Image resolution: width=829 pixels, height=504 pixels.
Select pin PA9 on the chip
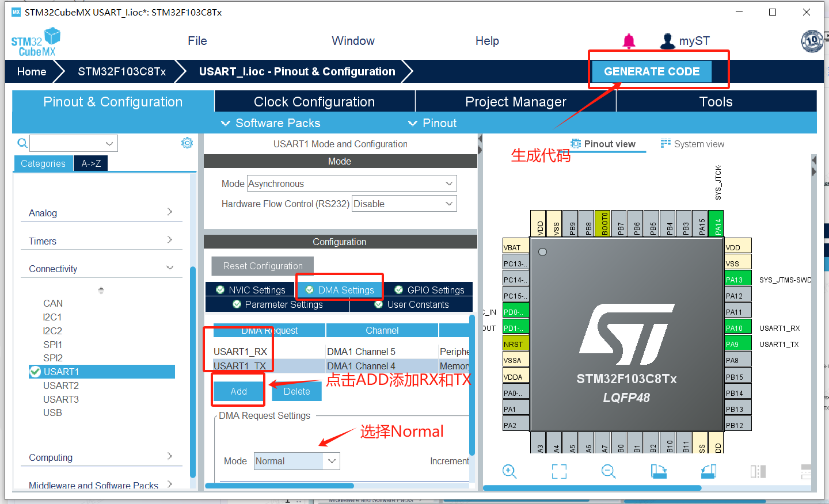[738, 344]
